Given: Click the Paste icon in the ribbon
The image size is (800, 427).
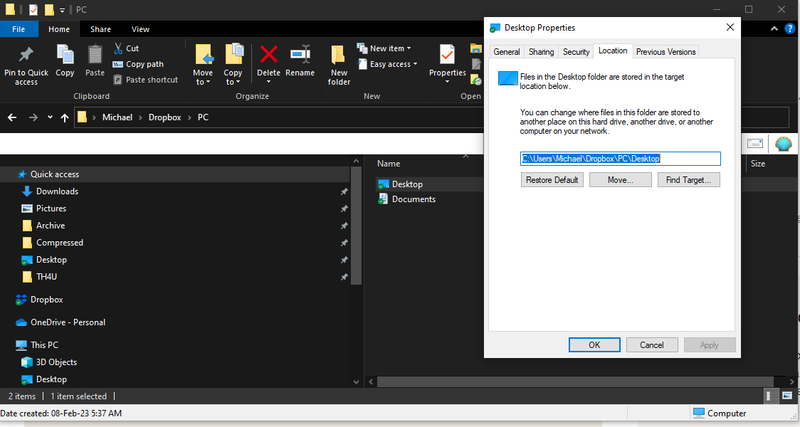Looking at the screenshot, I should point(95,55).
